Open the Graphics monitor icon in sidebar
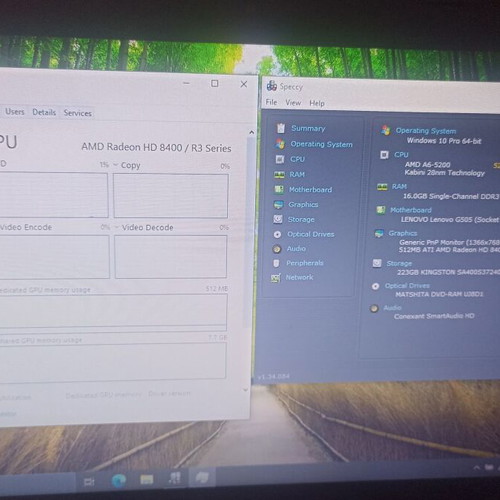This screenshot has width=500, height=500. (x=278, y=204)
